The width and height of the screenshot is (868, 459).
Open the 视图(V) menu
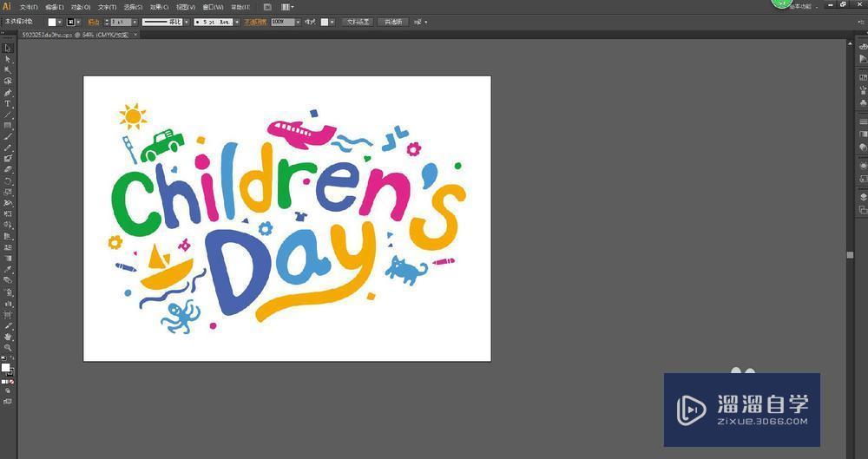pyautogui.click(x=186, y=7)
